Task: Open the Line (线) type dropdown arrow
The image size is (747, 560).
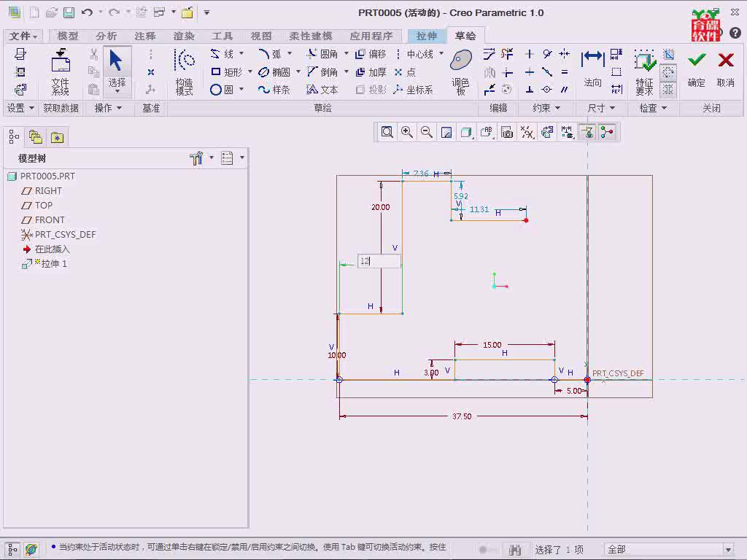Action: coord(241,54)
